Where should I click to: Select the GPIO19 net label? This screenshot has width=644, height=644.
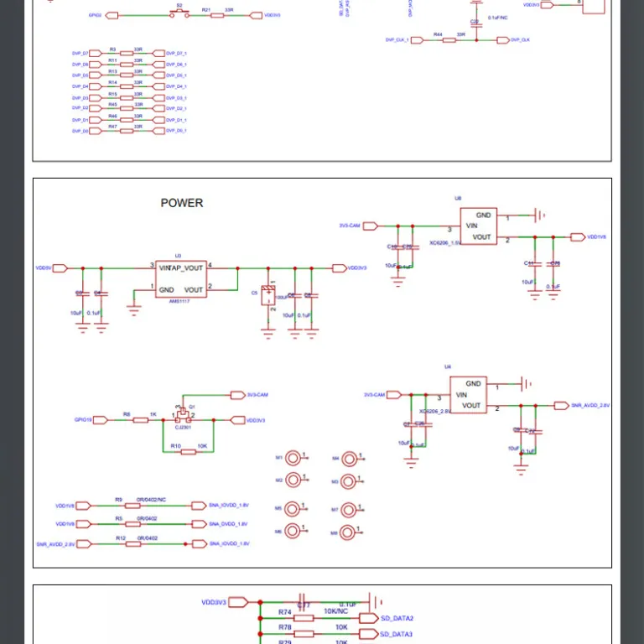[83, 420]
